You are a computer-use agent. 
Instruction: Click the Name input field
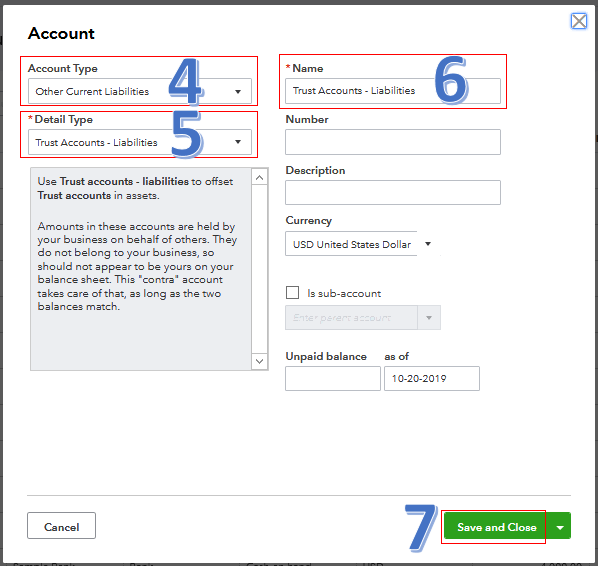(393, 91)
